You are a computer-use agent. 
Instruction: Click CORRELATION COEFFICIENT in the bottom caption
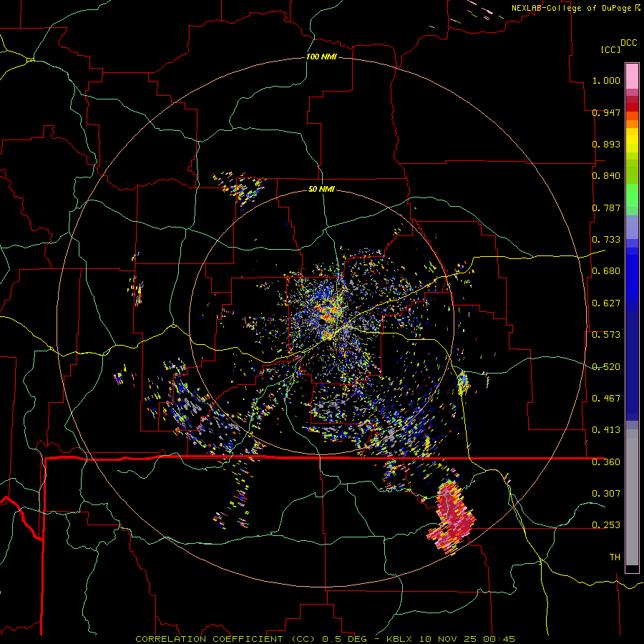209,639
